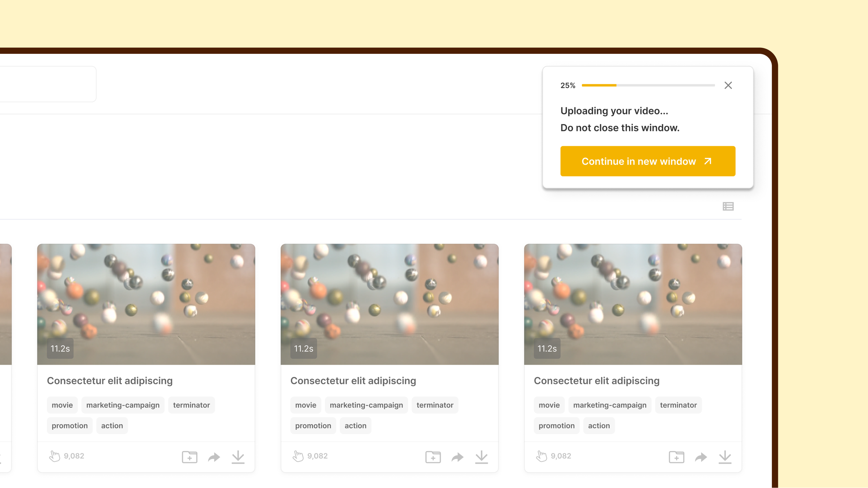
Task: Click the 11.2s duration badge on middle card
Action: point(303,348)
